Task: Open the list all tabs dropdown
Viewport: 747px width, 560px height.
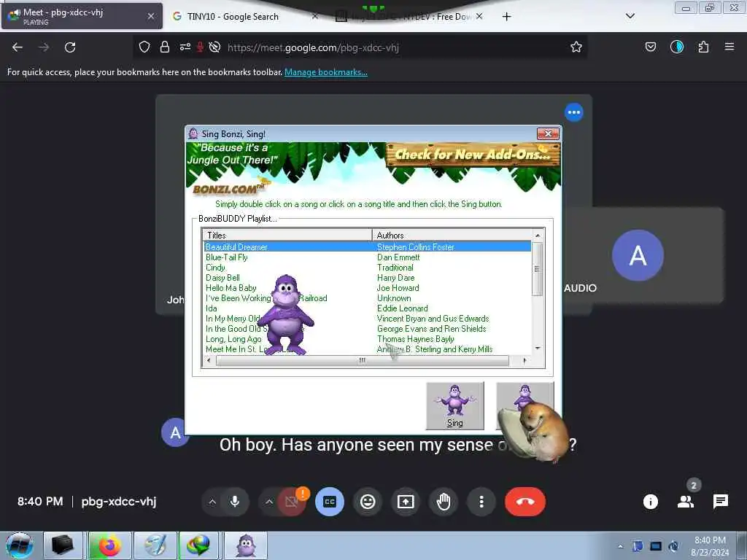Action: pyautogui.click(x=630, y=16)
